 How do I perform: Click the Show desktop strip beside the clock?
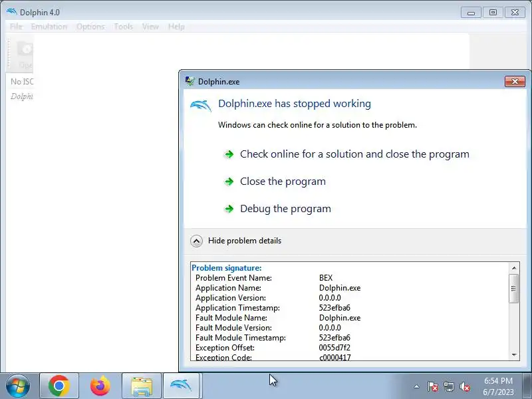[527, 386]
